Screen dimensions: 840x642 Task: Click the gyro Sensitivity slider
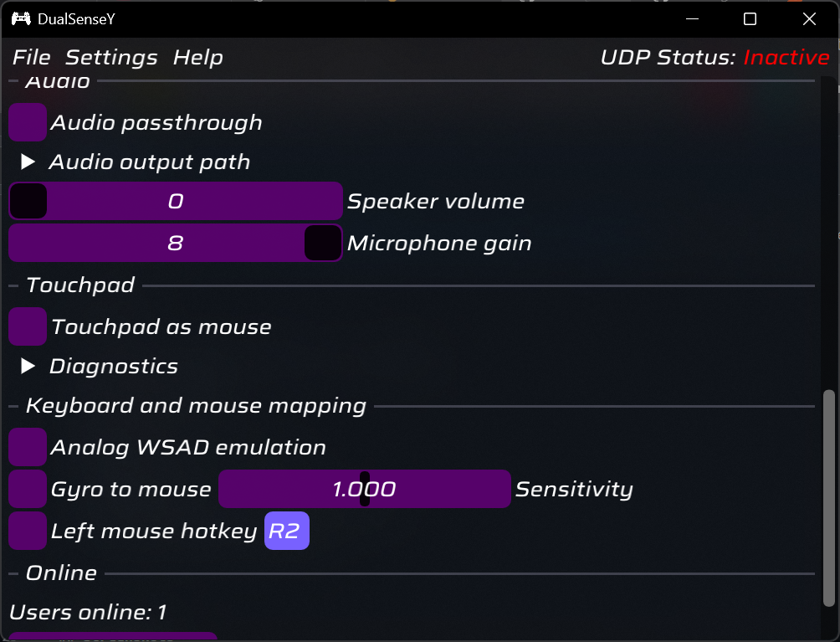pyautogui.click(x=364, y=489)
